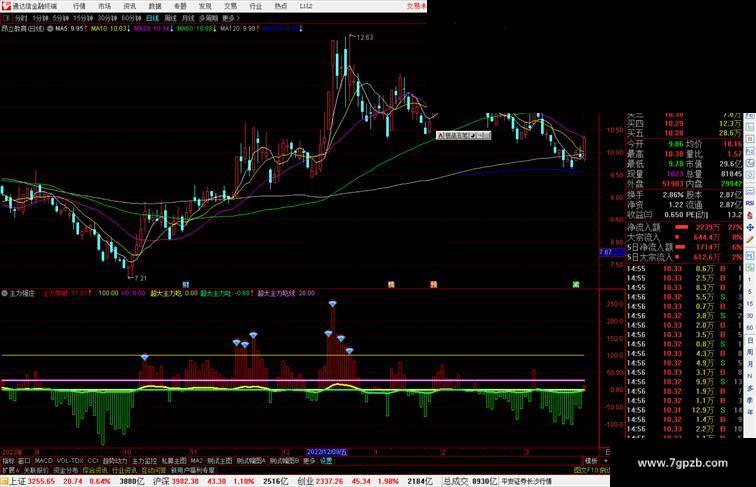The image size is (756, 487).
Task: Click the orange info marker near 2 on the timeline
Action: pos(433,285)
